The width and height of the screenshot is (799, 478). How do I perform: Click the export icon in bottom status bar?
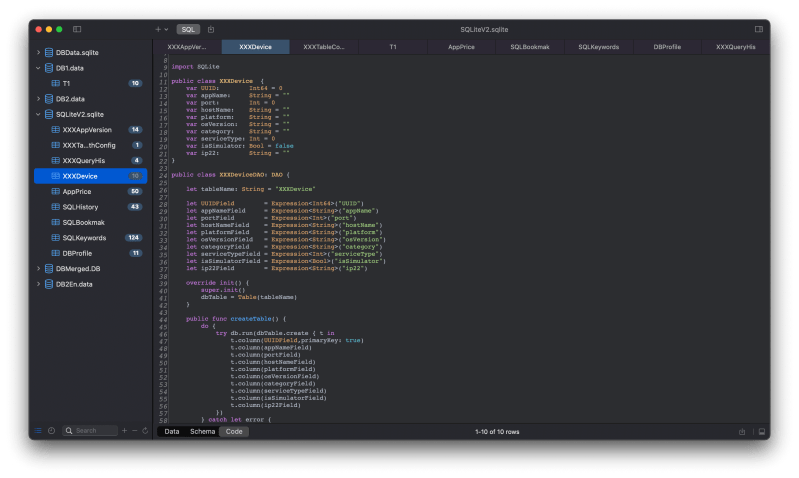point(742,432)
